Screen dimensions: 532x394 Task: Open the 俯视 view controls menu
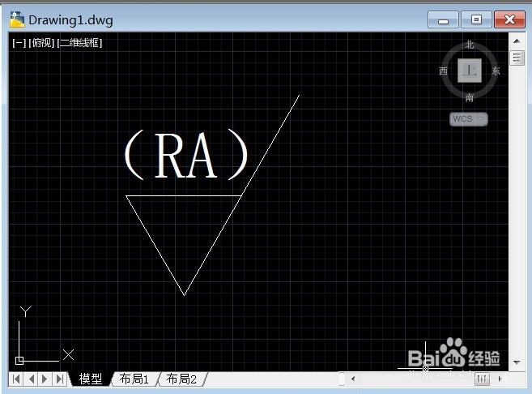tap(41, 43)
